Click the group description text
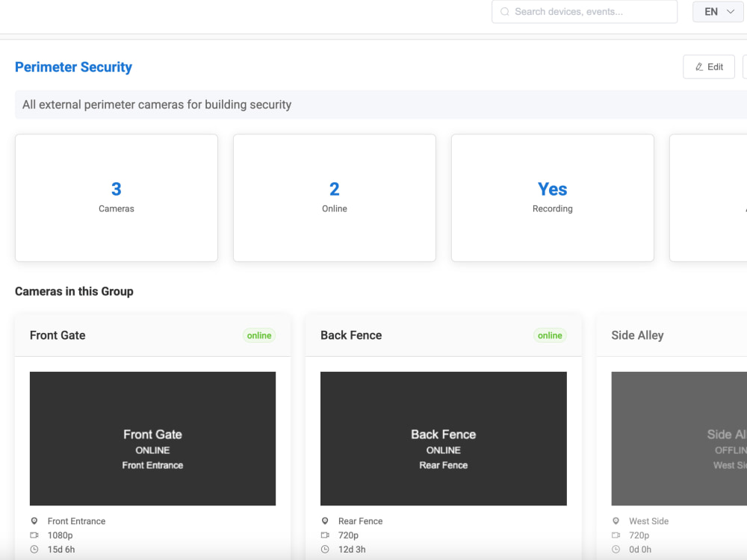The image size is (747, 560). coord(157,105)
